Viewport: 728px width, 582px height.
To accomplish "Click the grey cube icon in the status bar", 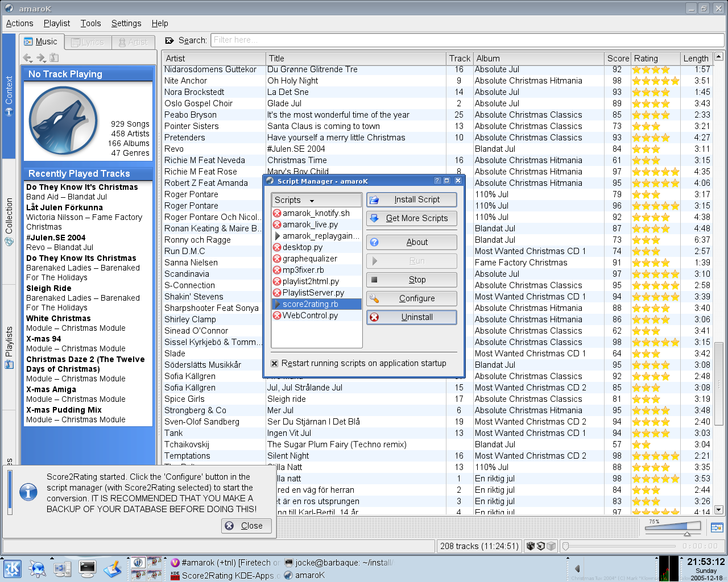I will [551, 546].
